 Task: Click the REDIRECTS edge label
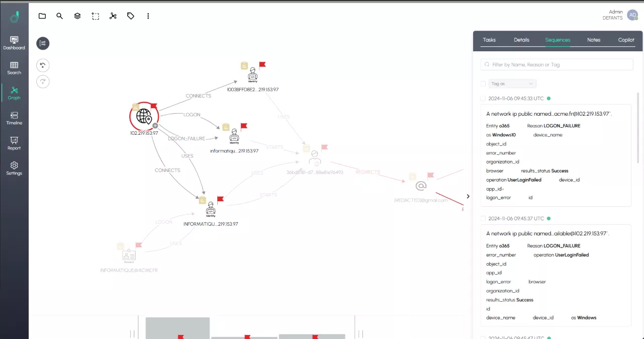368,172
